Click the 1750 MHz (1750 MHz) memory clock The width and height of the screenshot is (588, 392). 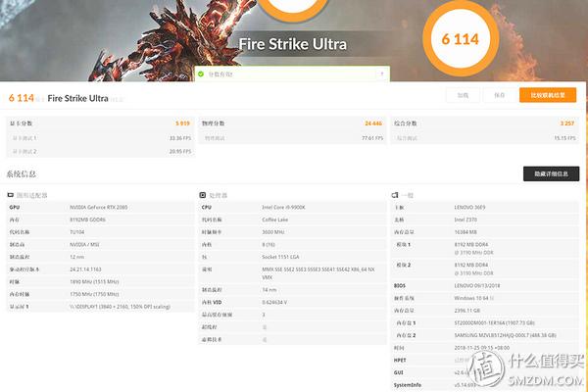point(94,294)
